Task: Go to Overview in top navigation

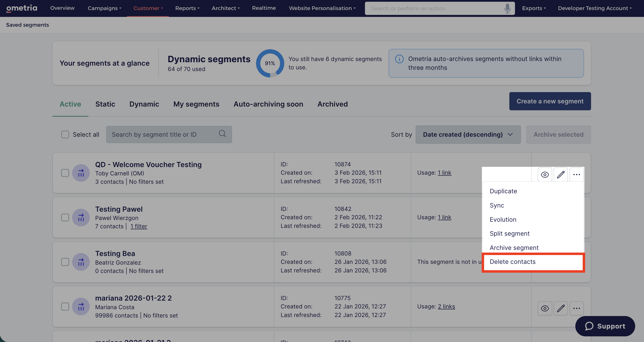Action: coord(62,8)
